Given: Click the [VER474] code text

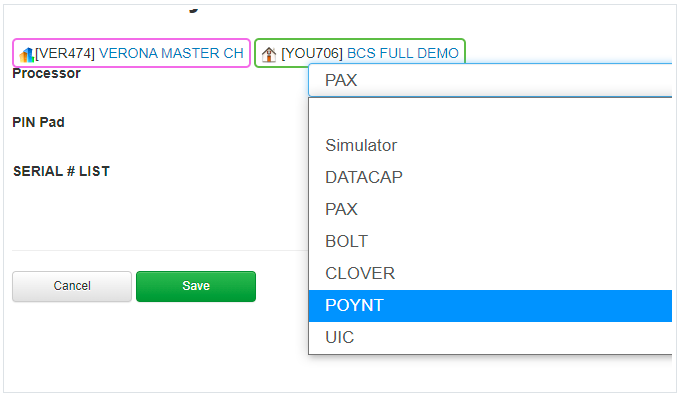Looking at the screenshot, I should pyautogui.click(x=65, y=53).
